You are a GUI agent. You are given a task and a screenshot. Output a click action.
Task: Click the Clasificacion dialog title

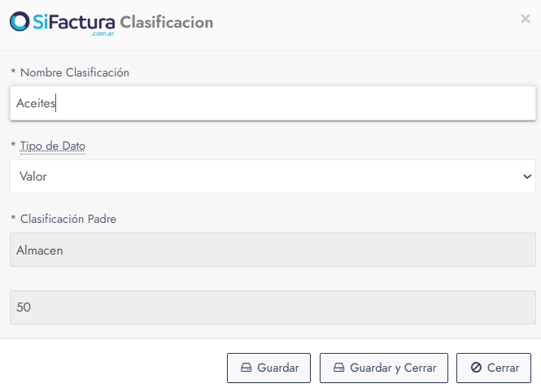[166, 22]
